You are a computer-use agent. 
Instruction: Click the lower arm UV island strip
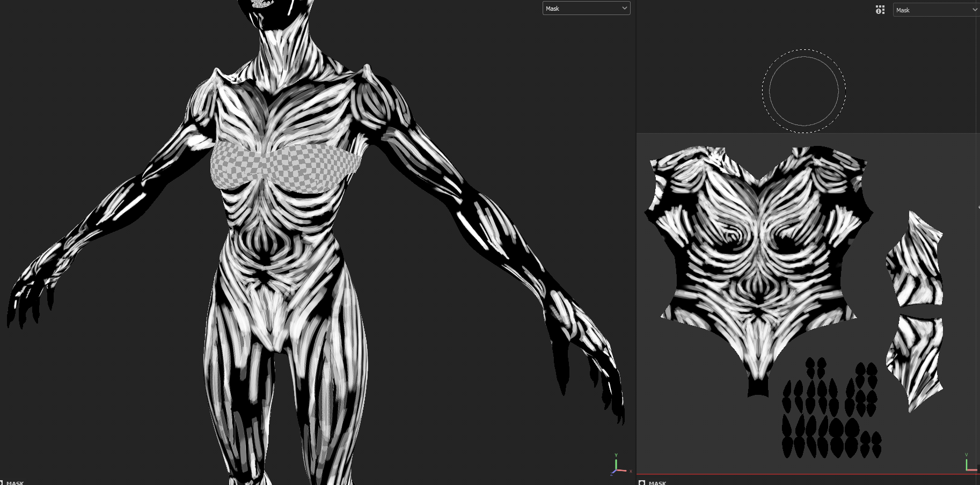pos(915,362)
